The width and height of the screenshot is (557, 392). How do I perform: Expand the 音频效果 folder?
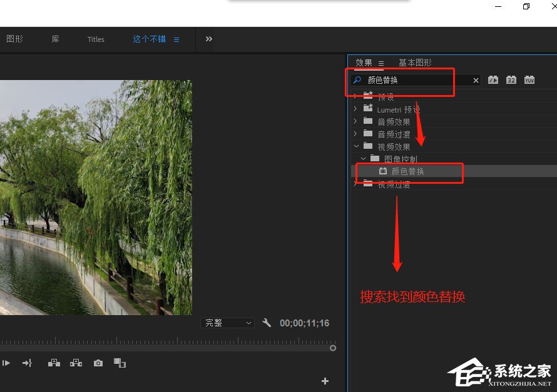point(356,121)
